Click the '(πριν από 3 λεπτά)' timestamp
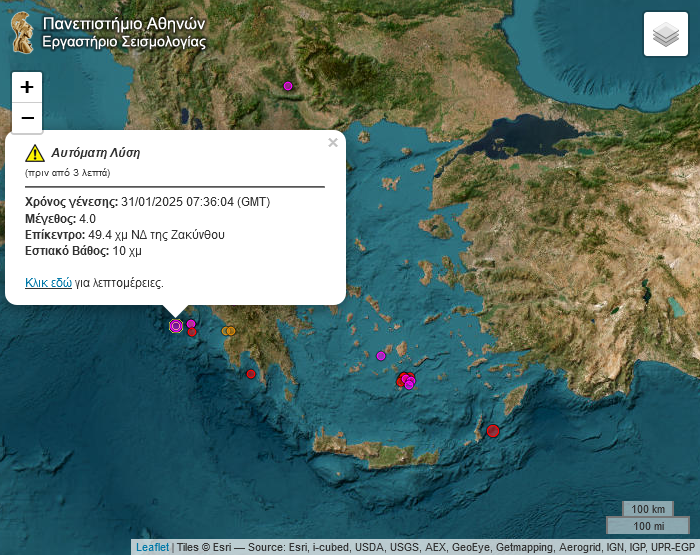This screenshot has width=700, height=555. [67, 173]
